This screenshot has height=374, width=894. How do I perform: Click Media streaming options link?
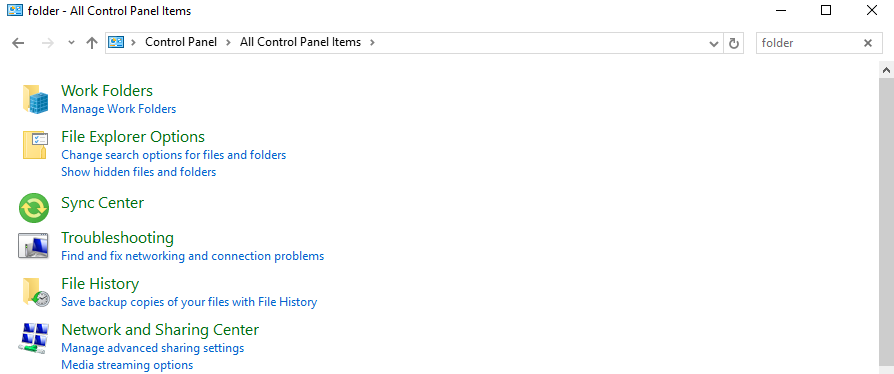tap(127, 365)
